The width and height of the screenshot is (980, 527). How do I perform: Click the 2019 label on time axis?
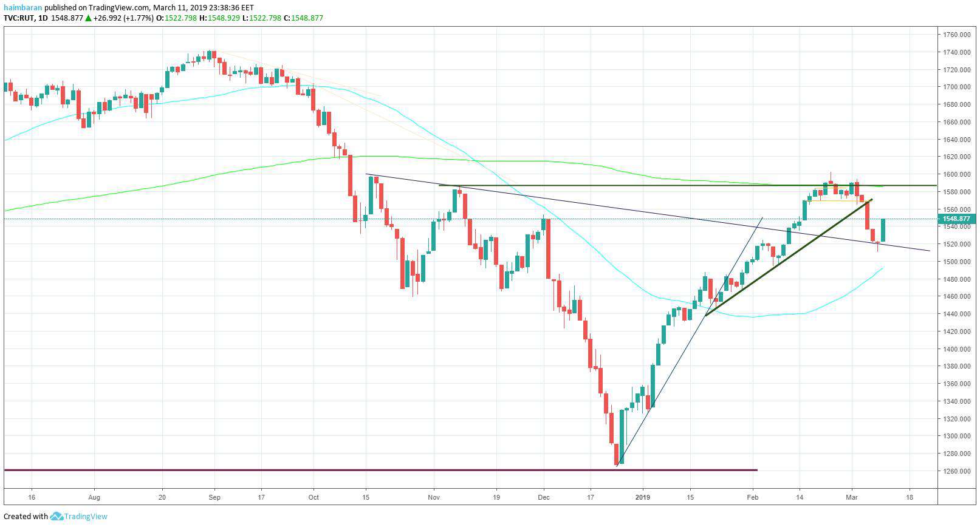pyautogui.click(x=643, y=497)
